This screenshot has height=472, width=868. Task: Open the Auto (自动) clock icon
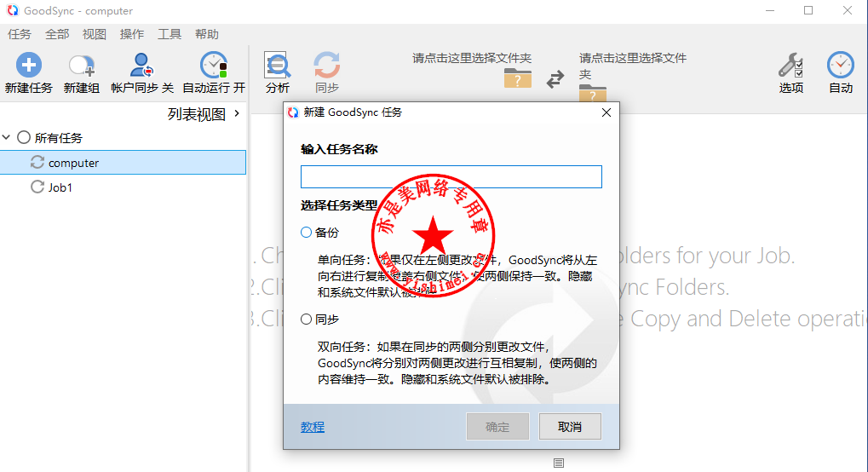tap(841, 66)
